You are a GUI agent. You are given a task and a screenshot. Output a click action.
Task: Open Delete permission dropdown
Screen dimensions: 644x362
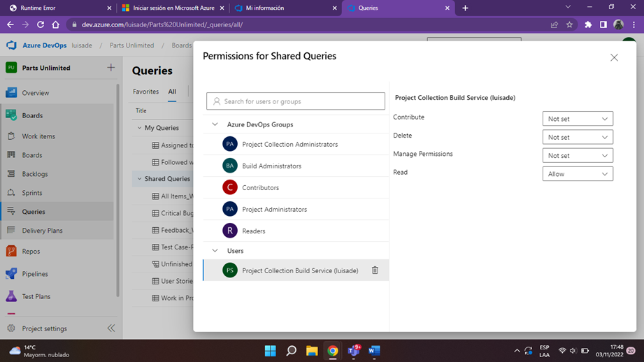578,137
